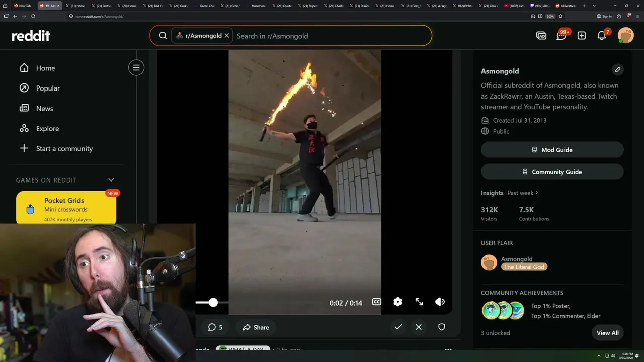Edit community details with pencil icon
This screenshot has height=362, width=644.
pos(618,70)
